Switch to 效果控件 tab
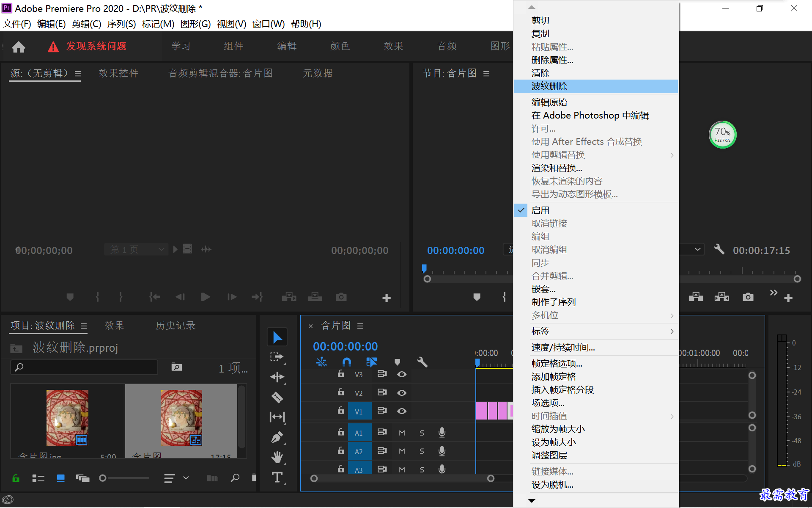This screenshot has height=508, width=812. 118,73
